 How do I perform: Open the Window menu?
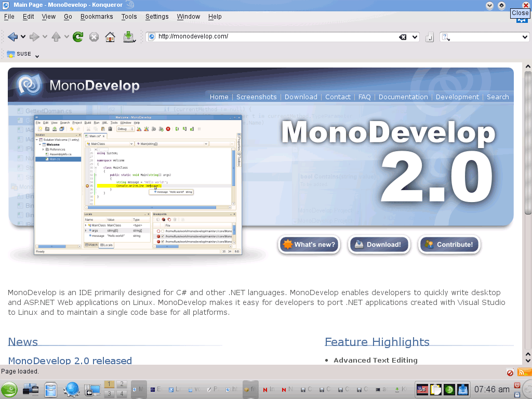(188, 17)
